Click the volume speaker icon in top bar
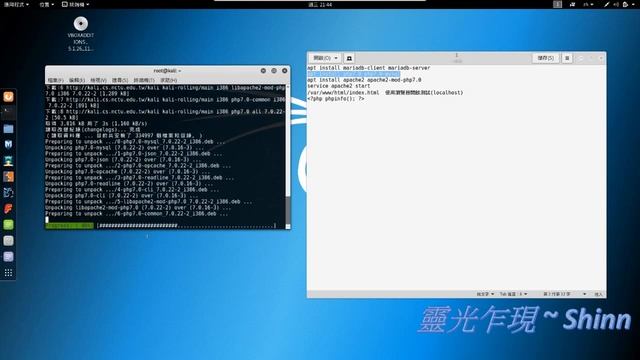Viewport: 640px width, 360px height. (x=616, y=4)
